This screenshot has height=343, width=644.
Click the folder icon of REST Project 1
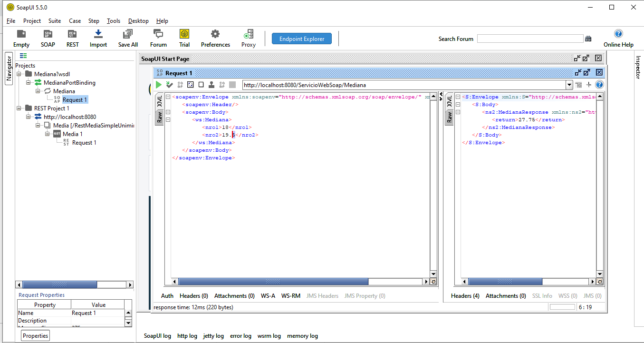point(29,108)
